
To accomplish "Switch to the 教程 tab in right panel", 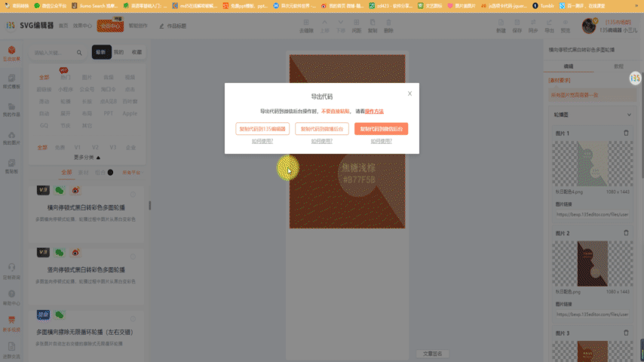I will (618, 66).
